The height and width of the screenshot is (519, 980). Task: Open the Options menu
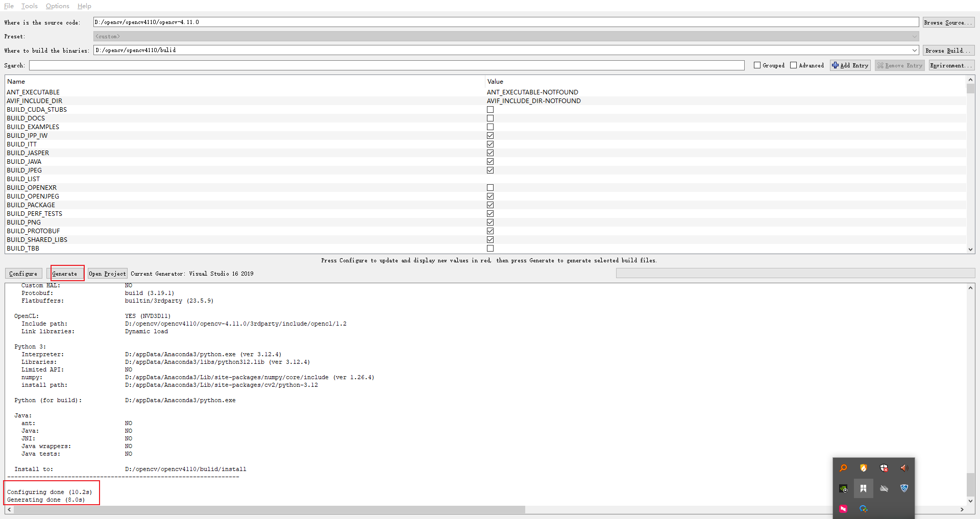click(57, 6)
